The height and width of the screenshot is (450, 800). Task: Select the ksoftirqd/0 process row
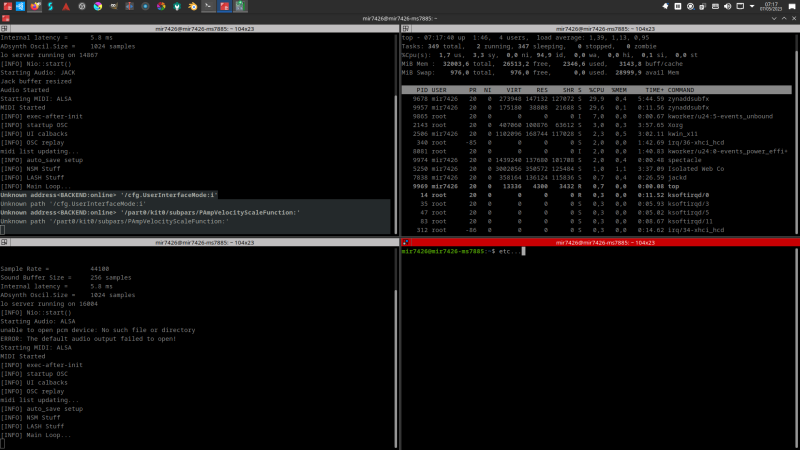(x=596, y=195)
